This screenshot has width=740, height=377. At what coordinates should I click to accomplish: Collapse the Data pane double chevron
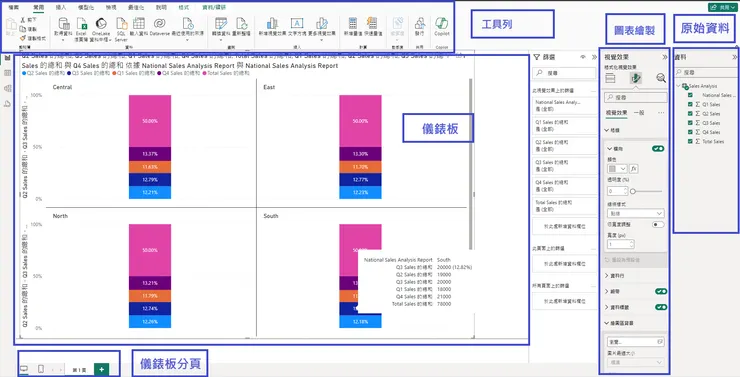tap(734, 57)
